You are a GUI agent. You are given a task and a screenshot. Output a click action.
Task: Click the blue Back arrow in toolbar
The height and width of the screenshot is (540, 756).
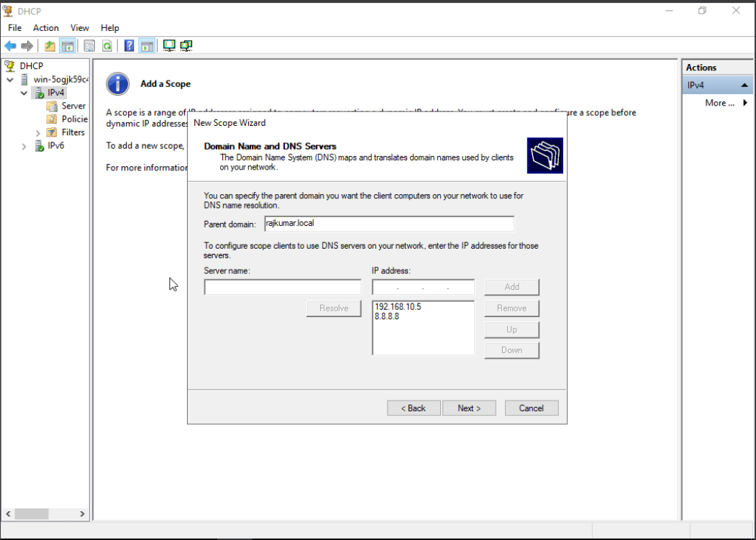click(10, 46)
